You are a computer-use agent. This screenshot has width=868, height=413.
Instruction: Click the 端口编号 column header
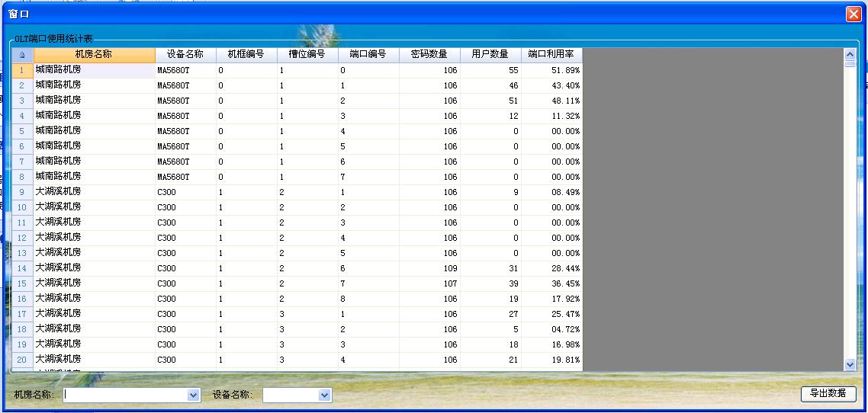point(368,55)
